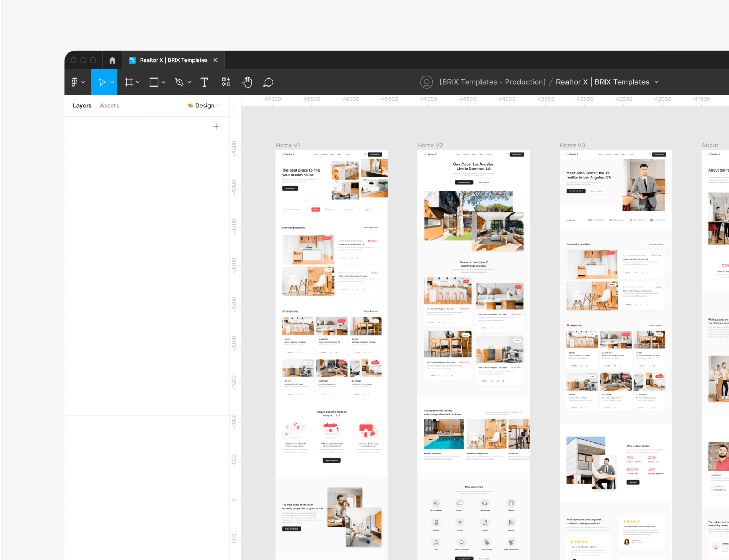Open the Realtor X file name dropdown
The width and height of the screenshot is (729, 560).
coord(656,82)
